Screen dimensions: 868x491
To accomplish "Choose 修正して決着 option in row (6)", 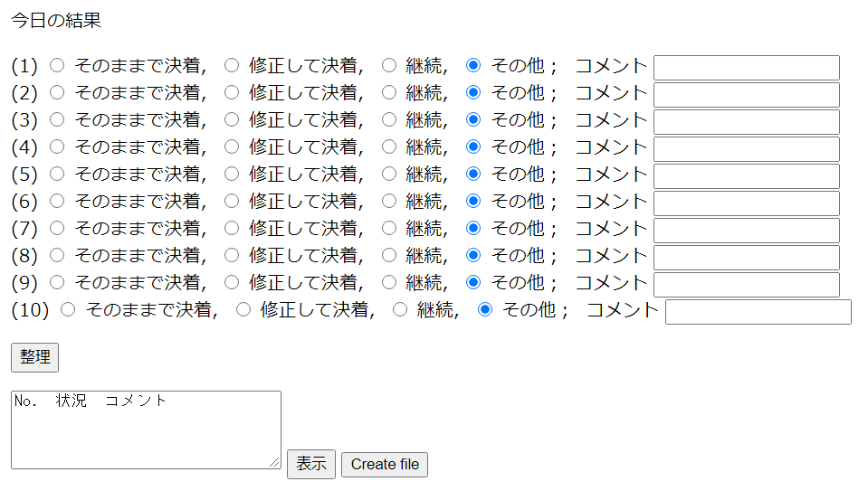I will point(232,201).
